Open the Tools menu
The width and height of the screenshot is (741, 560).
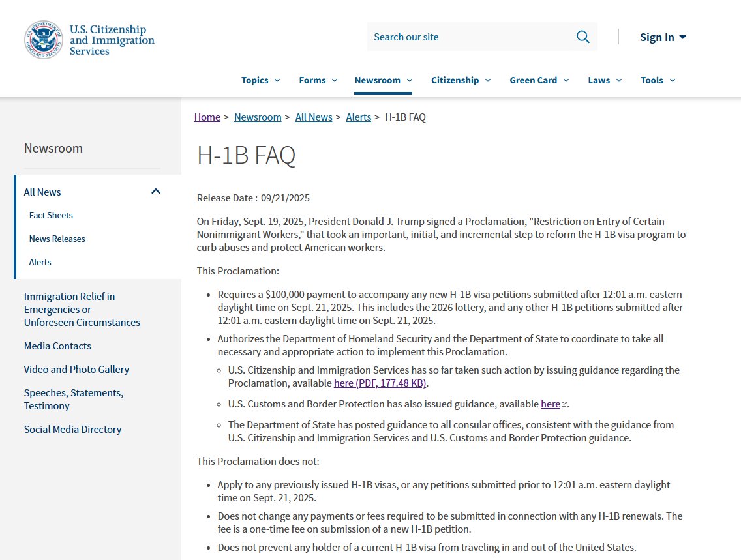point(658,80)
